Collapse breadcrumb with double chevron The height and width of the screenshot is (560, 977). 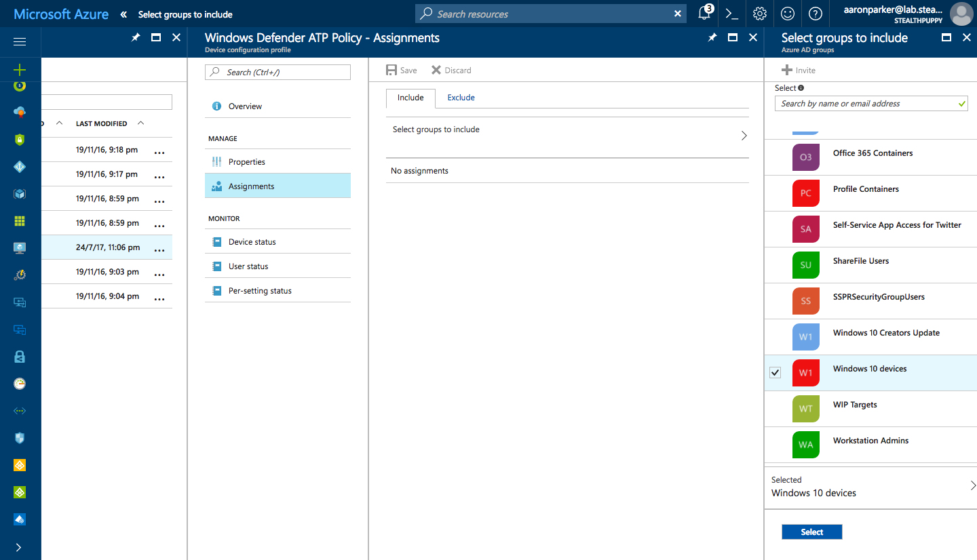(x=123, y=14)
